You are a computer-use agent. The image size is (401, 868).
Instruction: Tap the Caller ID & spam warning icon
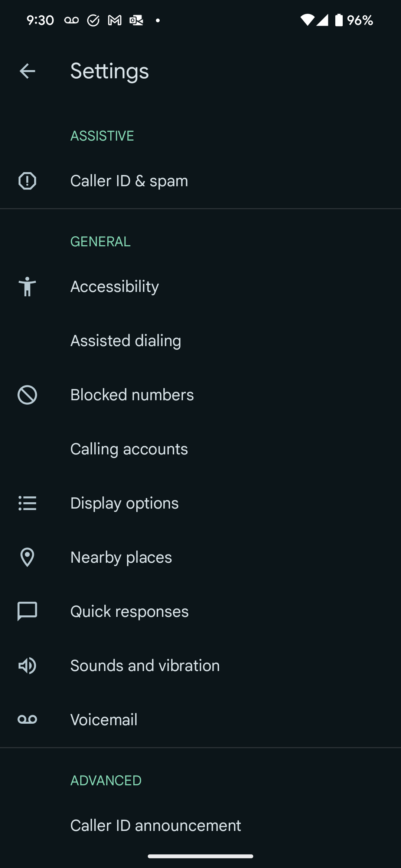tap(27, 181)
